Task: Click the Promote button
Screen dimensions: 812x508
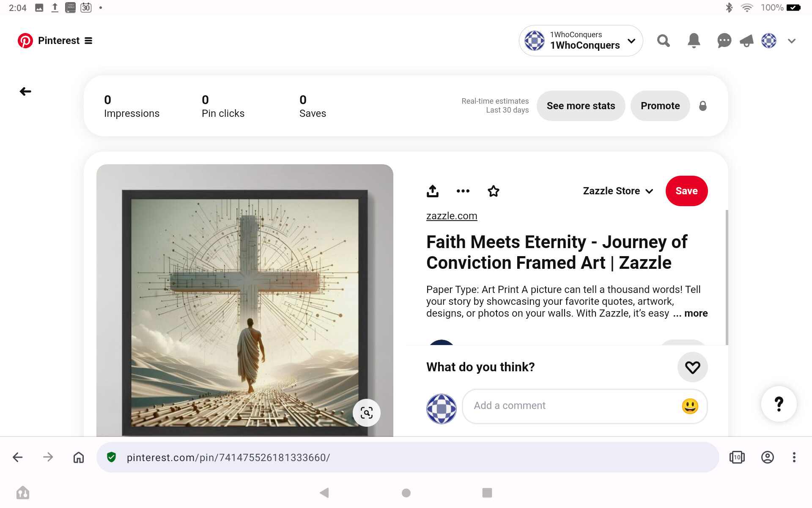Action: tap(660, 106)
